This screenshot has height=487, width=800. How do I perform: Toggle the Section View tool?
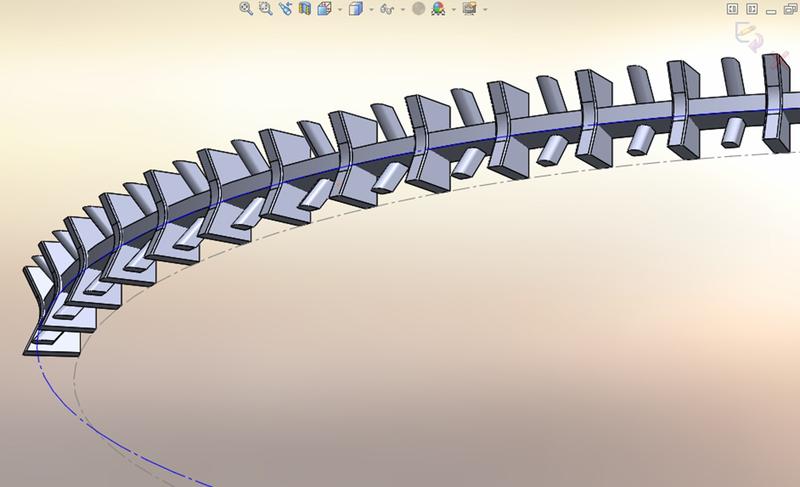click(305, 9)
